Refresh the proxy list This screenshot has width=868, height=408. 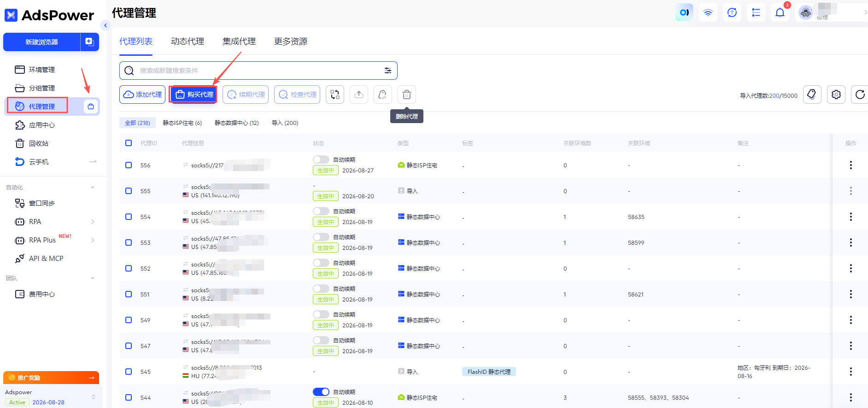tap(860, 95)
